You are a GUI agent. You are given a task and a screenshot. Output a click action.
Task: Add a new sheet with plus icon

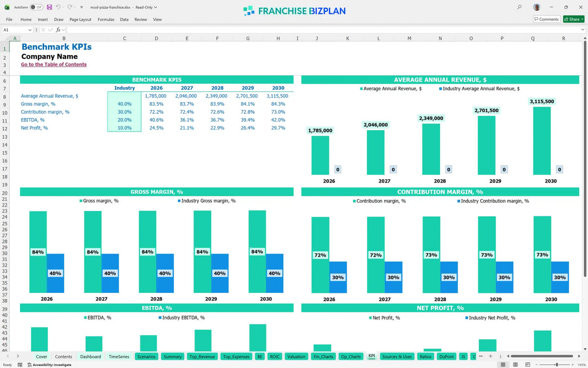[490, 356]
